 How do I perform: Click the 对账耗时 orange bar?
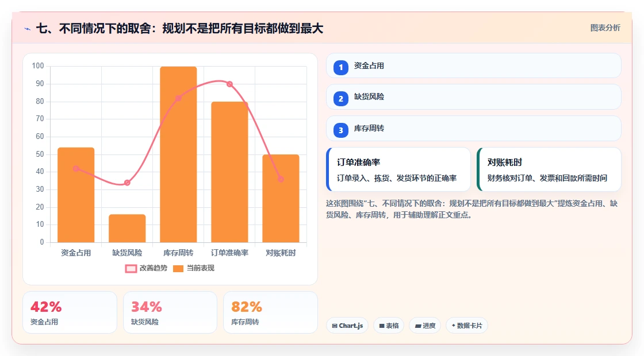281,199
